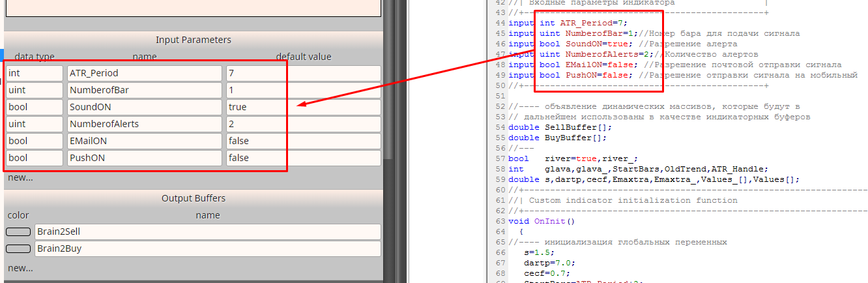
Task: Click code line 'dartp=7.0;'
Action: tap(550, 263)
